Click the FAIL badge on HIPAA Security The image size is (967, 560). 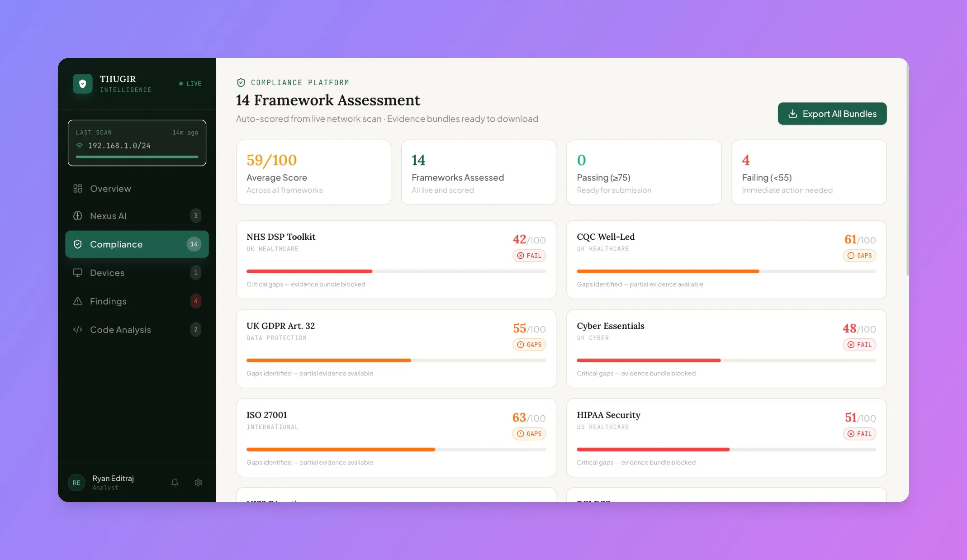[x=859, y=434]
